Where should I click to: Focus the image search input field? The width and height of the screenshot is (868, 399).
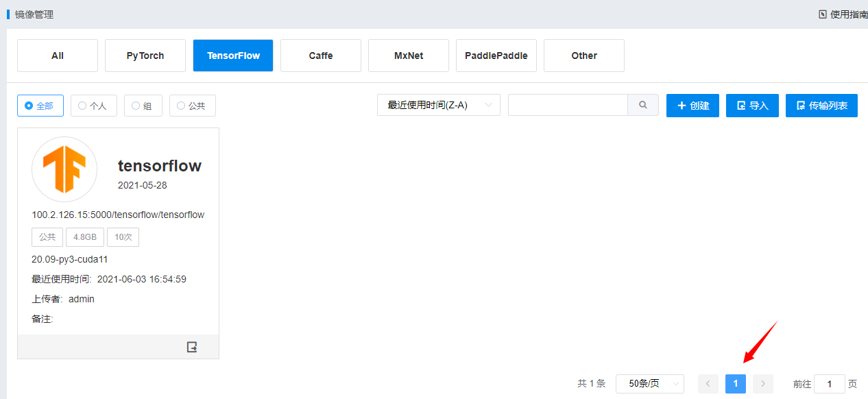(x=568, y=105)
